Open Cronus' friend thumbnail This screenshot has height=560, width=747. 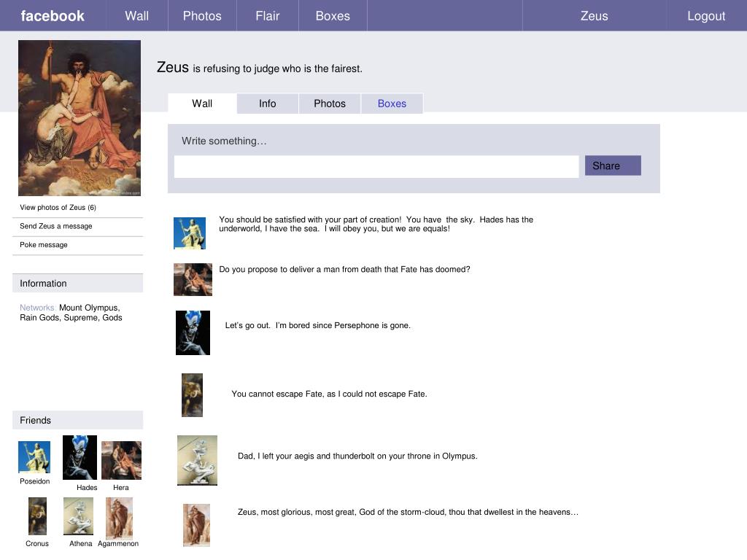38,516
